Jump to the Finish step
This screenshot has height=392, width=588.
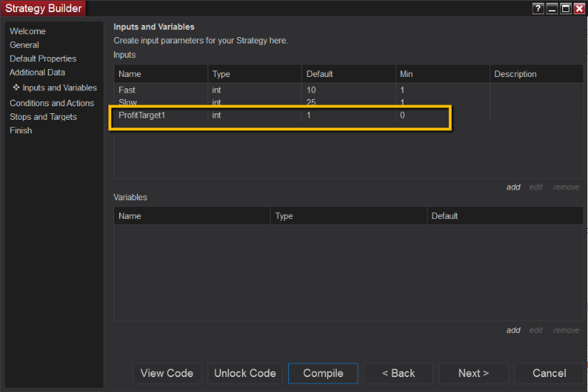click(21, 130)
